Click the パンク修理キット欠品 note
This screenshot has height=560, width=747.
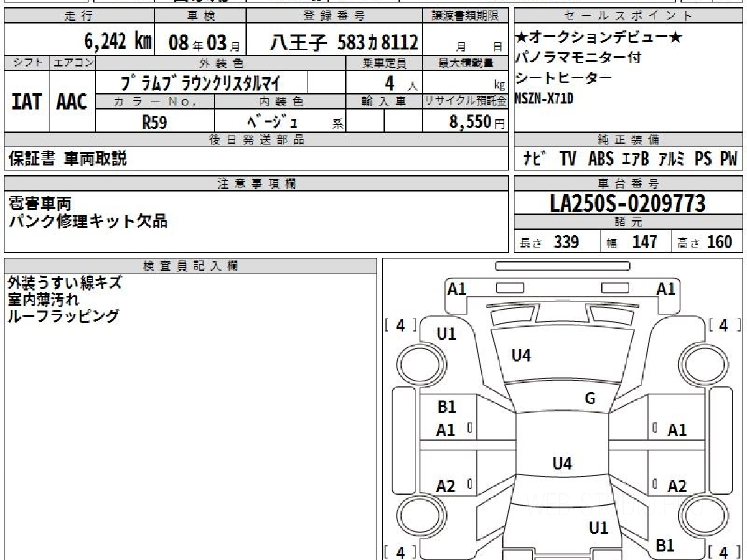coord(88,221)
